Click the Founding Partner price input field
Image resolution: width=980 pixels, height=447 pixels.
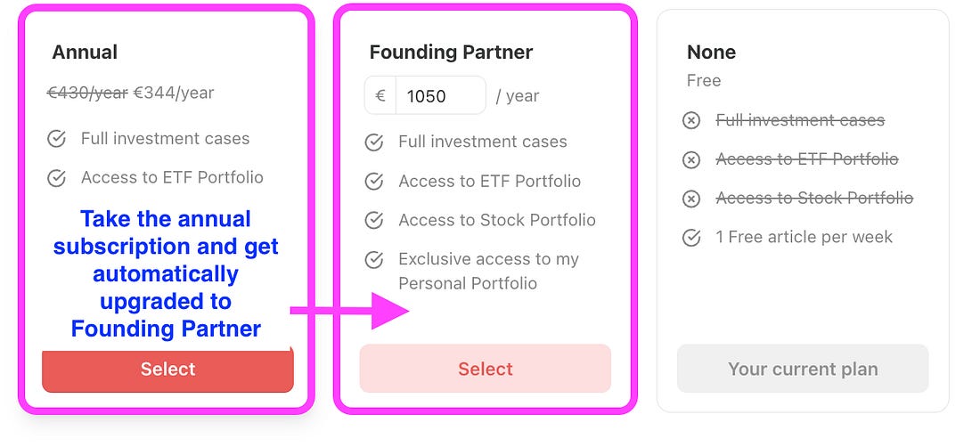click(x=439, y=95)
